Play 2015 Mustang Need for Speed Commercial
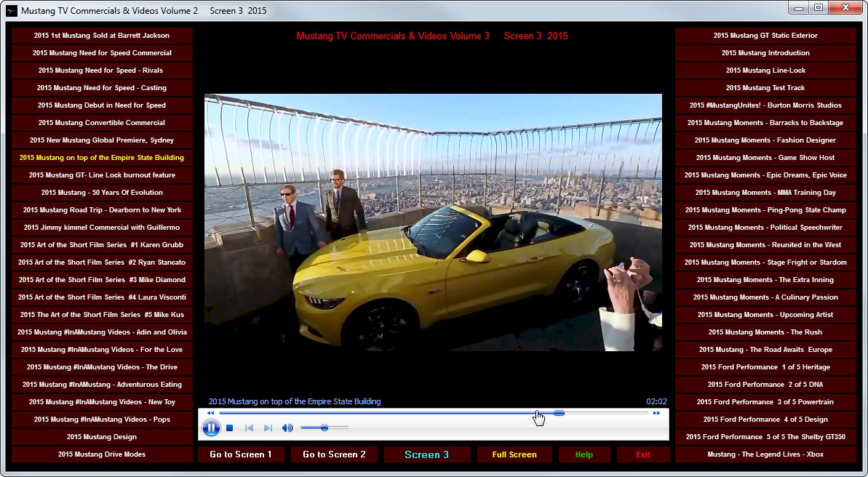 [x=102, y=53]
